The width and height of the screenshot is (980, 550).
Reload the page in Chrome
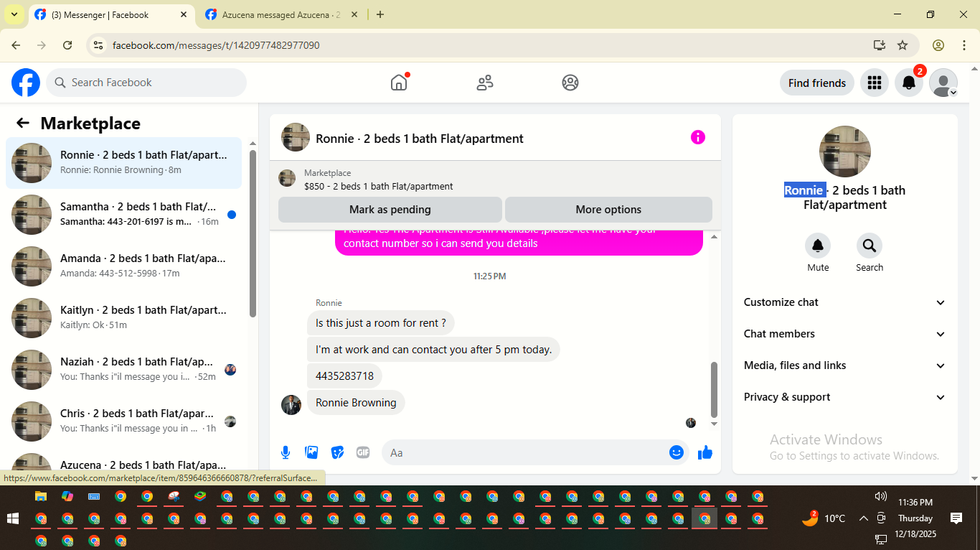click(67, 45)
